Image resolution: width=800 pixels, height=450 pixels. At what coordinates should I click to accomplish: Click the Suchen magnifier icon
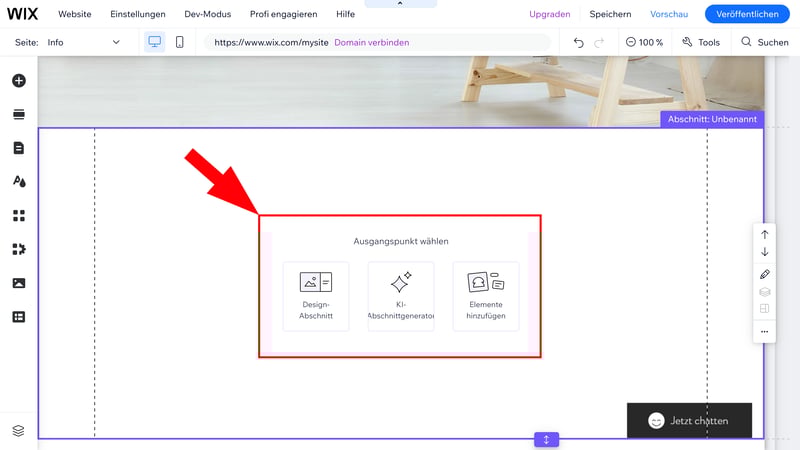(746, 42)
